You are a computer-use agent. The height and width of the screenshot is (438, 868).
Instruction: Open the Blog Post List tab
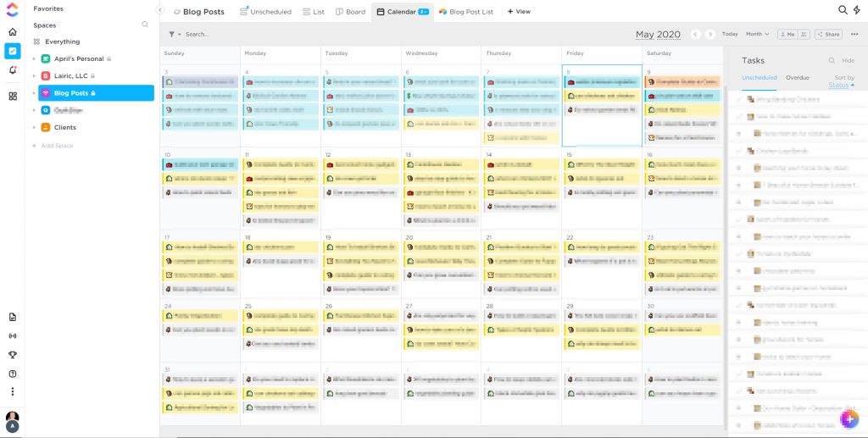[465, 12]
